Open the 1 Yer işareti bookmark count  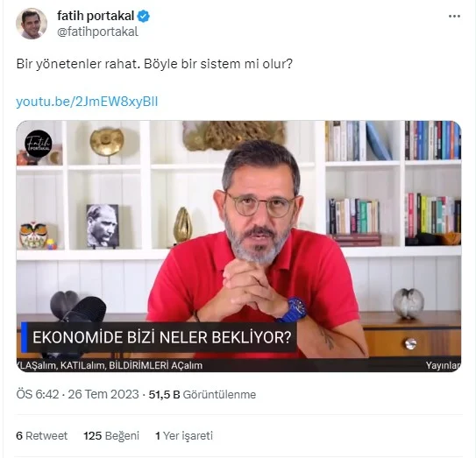click(x=184, y=436)
